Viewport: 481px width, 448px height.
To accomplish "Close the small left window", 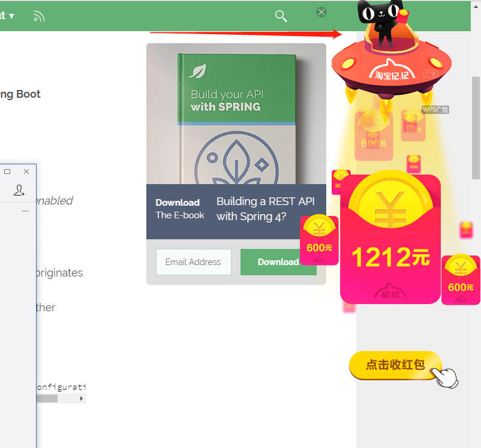I will (x=26, y=172).
